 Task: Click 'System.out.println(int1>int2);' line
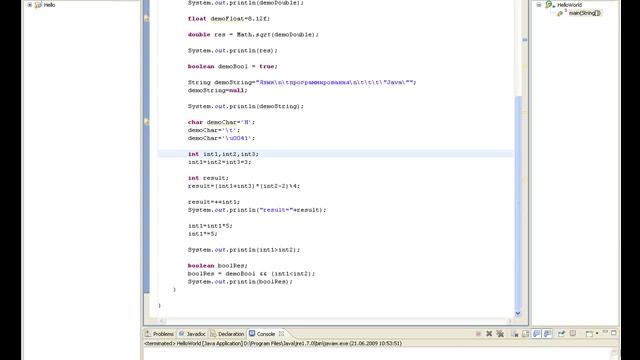pos(244,249)
